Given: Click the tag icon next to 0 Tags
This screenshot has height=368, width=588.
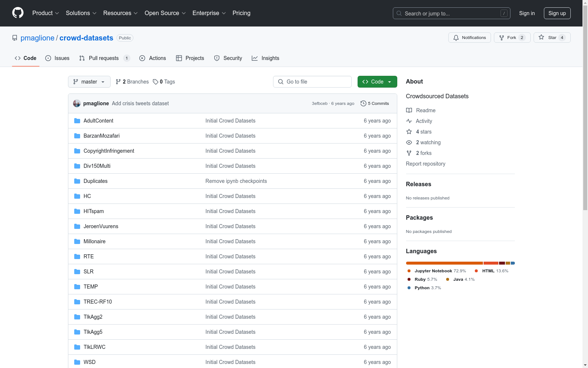Looking at the screenshot, I should pos(155,82).
